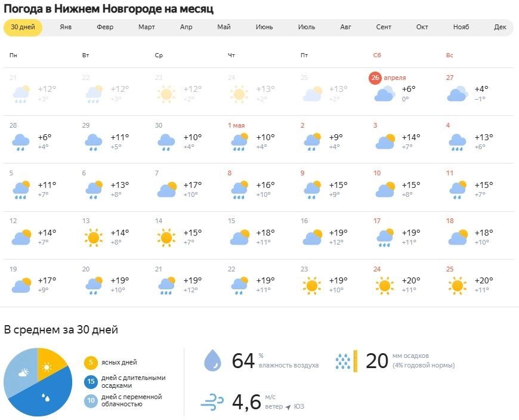
Task: Click the cloudy icon for 26 апреля
Action: (x=384, y=94)
